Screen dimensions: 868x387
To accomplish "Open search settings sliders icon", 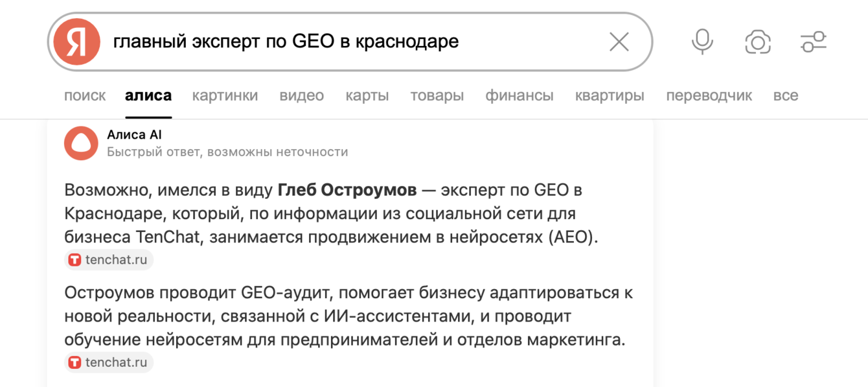I will (x=814, y=42).
